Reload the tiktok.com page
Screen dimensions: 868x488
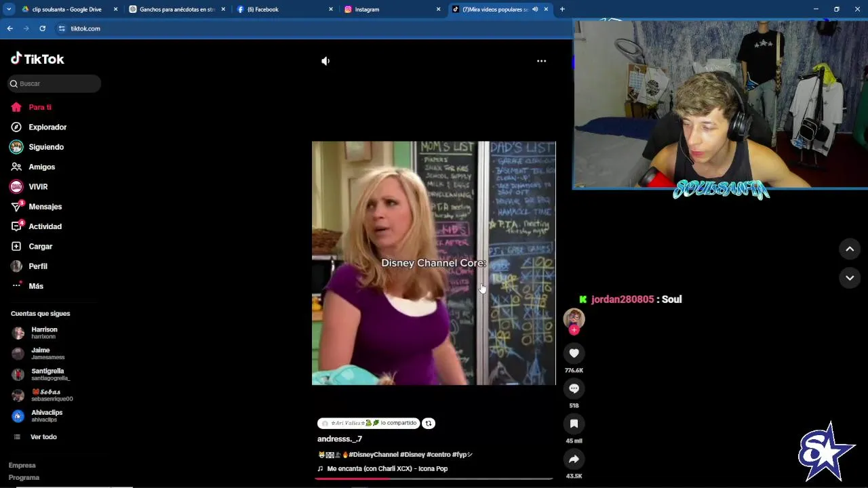click(x=42, y=28)
